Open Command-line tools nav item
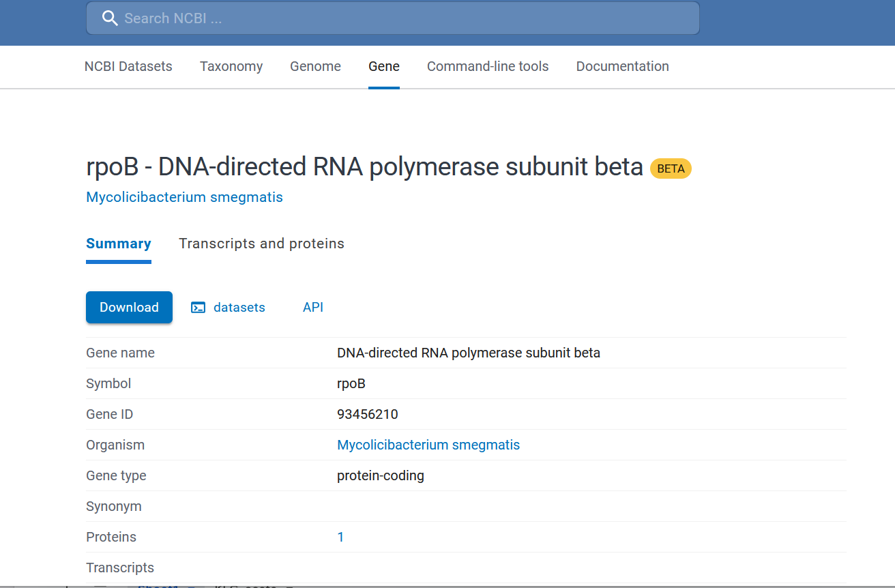895x588 pixels. [488, 66]
